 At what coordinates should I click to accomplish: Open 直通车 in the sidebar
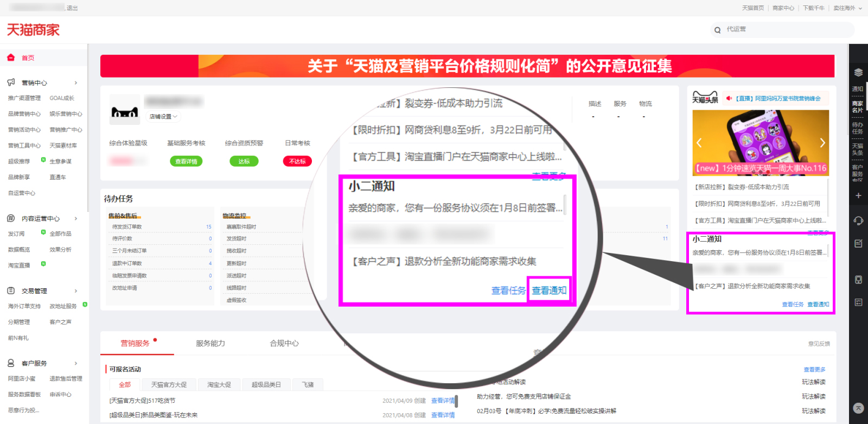tap(58, 178)
